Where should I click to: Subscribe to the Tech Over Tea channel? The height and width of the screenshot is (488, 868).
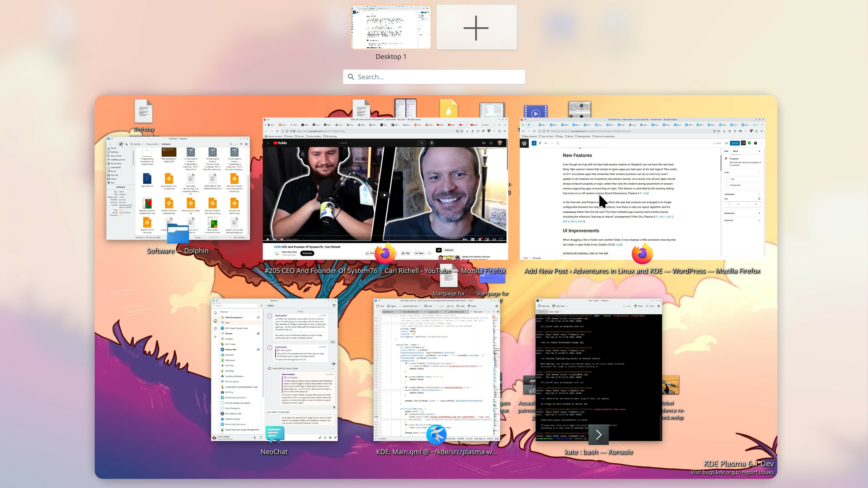pyautogui.click(x=307, y=253)
